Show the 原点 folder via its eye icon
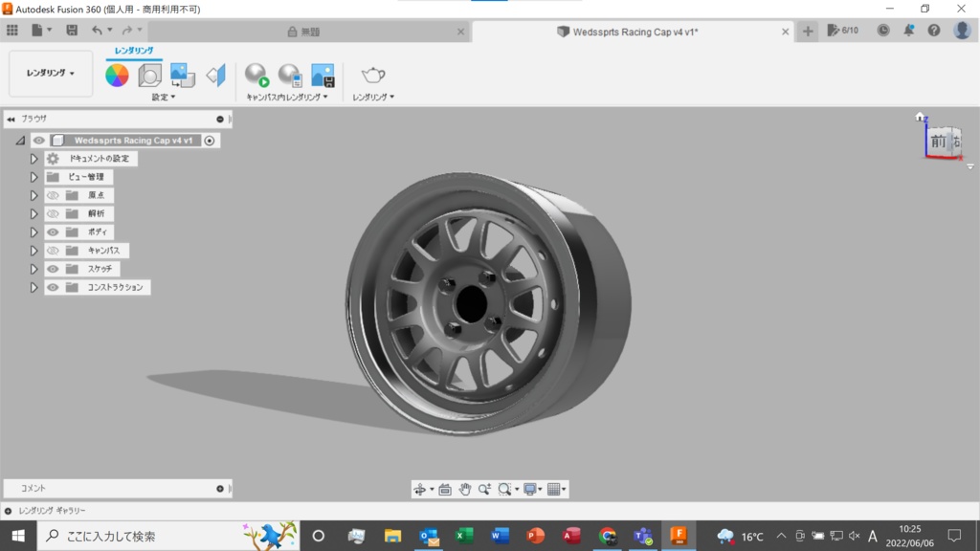This screenshot has width=980, height=551. 53,195
